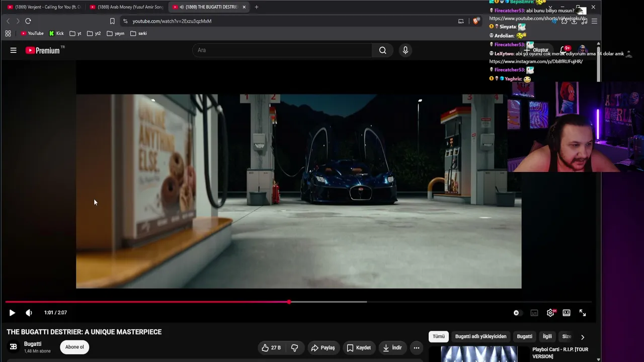
Task: Click the video title text
Action: 84,332
